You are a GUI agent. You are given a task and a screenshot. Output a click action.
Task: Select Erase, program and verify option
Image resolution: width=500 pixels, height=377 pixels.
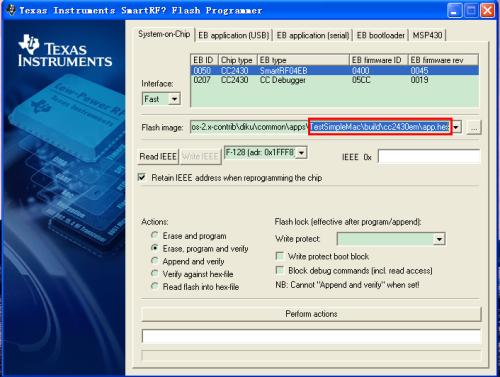(154, 248)
